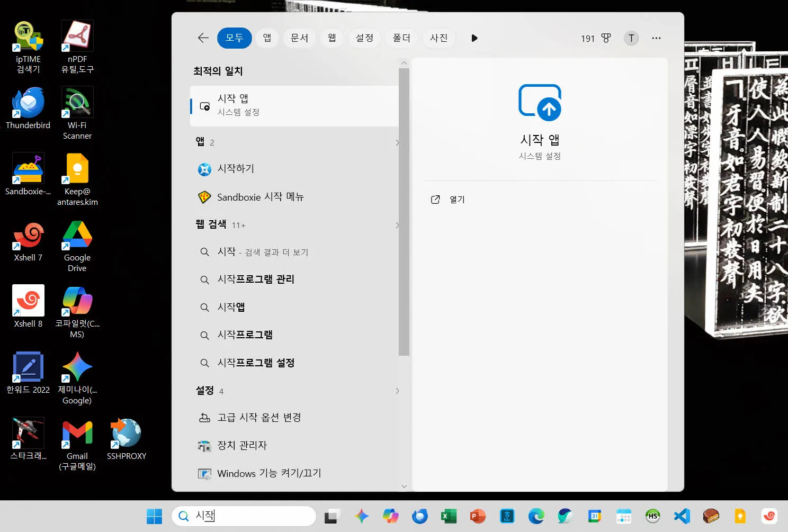The width and height of the screenshot is (788, 532).
Task: Select the Xshell 7 desktop icon
Action: click(28, 241)
